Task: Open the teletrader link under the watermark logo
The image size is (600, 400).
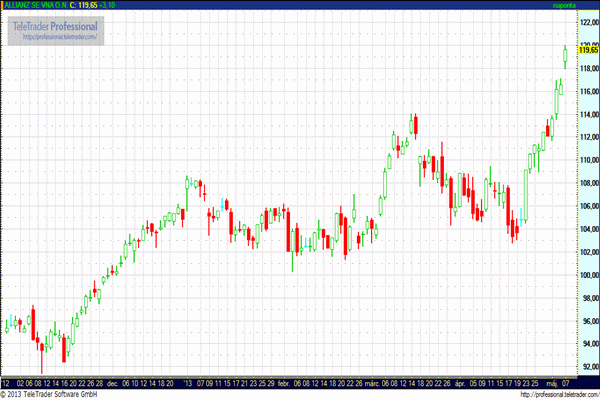Action: click(62, 38)
